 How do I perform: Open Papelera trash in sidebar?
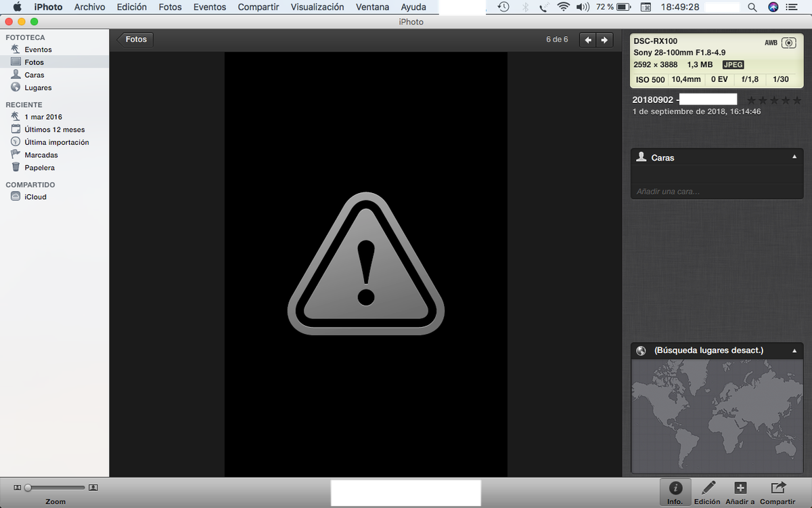coord(39,168)
